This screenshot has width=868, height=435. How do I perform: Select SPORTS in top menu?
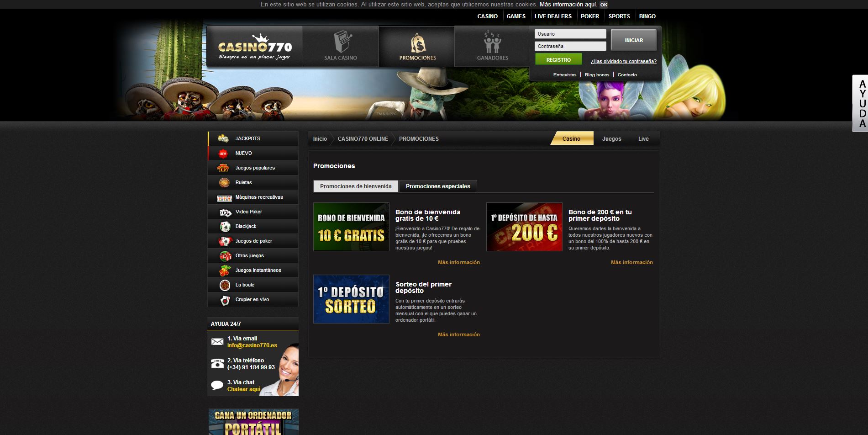[619, 16]
